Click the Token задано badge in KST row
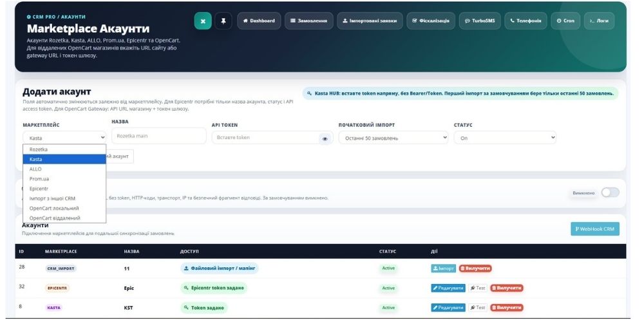644x322 pixels. pyautogui.click(x=204, y=308)
